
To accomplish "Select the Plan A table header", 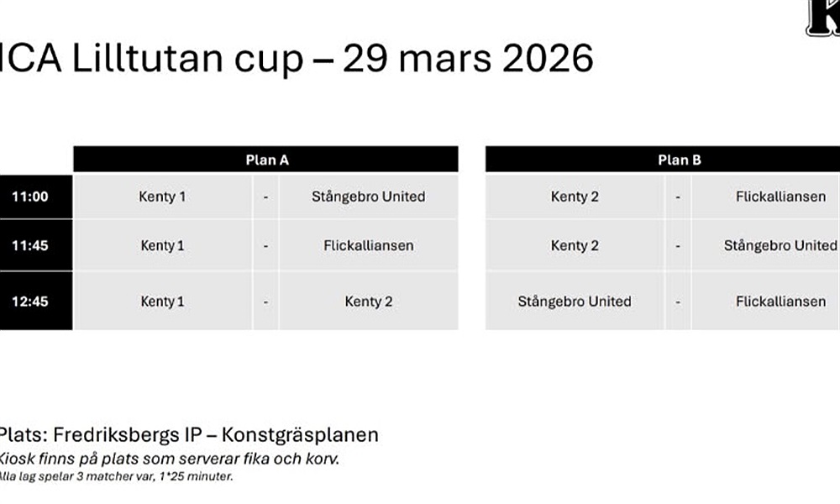I will pyautogui.click(x=267, y=160).
